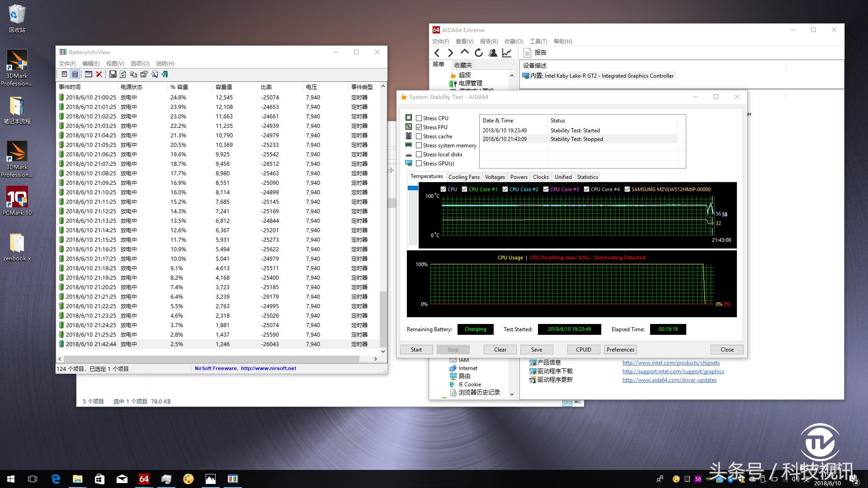
Task: Click the green refresh icon in BatteryInfoView toolbar
Action: [123, 74]
